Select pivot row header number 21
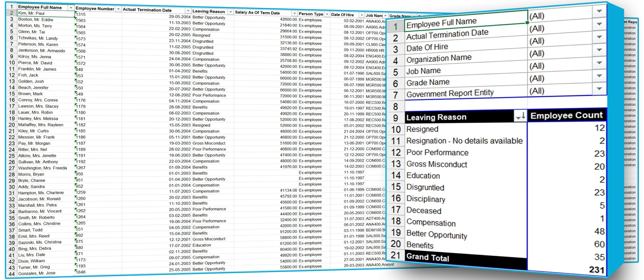Screen dimensions: 644x280 [x=395, y=255]
